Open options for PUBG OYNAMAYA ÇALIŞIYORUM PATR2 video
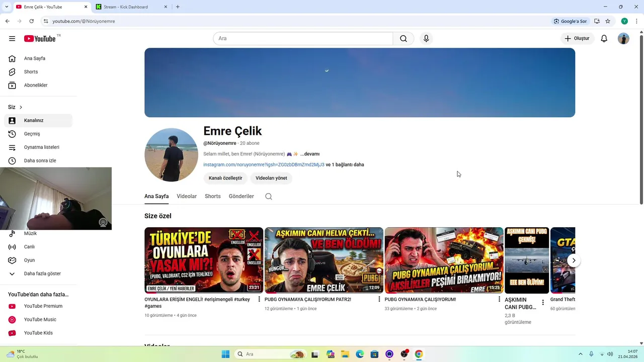Screen dimensions: 644x362 click(379, 299)
